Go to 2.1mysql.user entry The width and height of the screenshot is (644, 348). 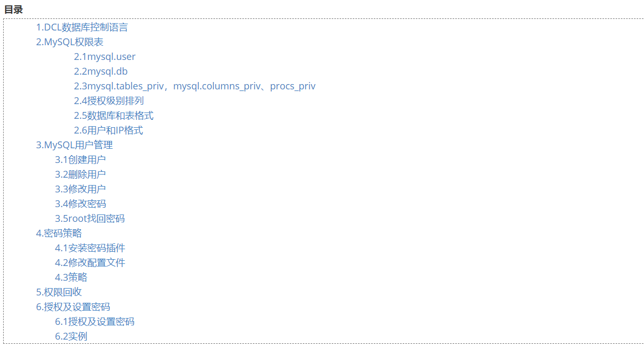tap(105, 57)
